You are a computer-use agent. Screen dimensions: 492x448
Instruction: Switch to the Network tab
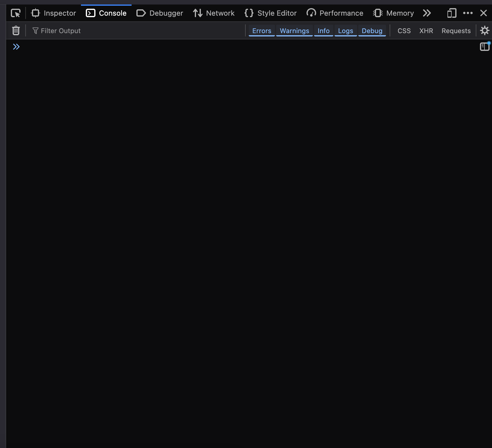click(214, 13)
